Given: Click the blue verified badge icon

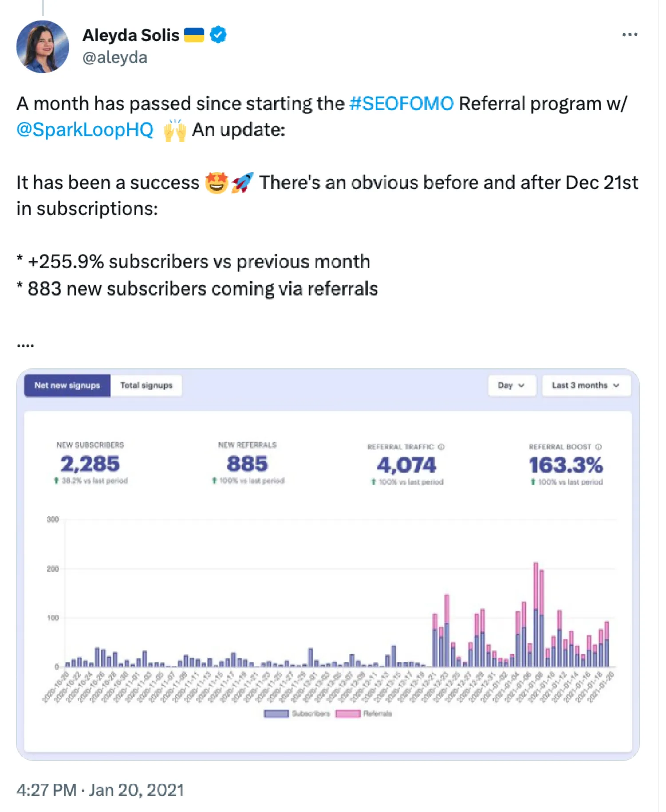Looking at the screenshot, I should [x=218, y=35].
